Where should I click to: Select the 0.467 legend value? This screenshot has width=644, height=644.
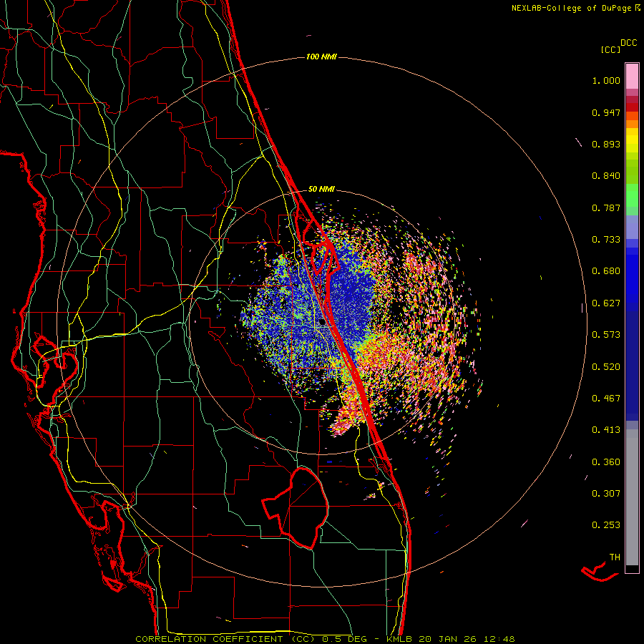606,399
